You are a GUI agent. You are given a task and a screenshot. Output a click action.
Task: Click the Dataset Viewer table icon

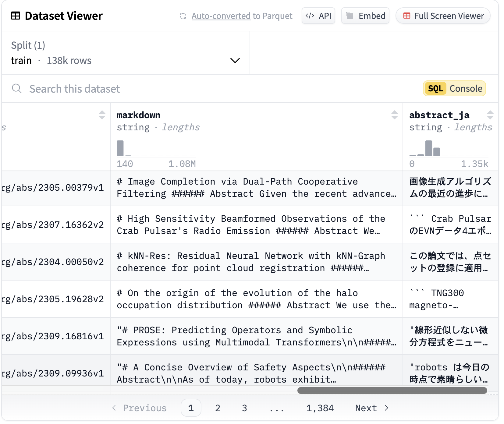16,16
